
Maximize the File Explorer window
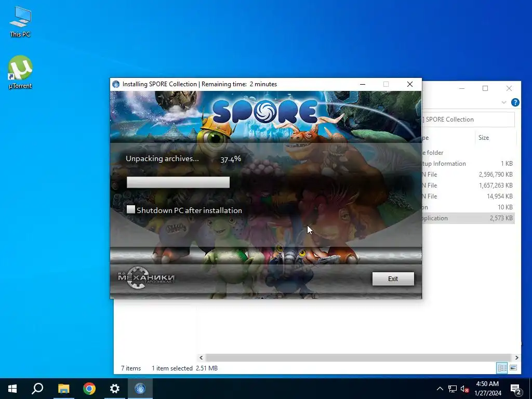coord(485,88)
